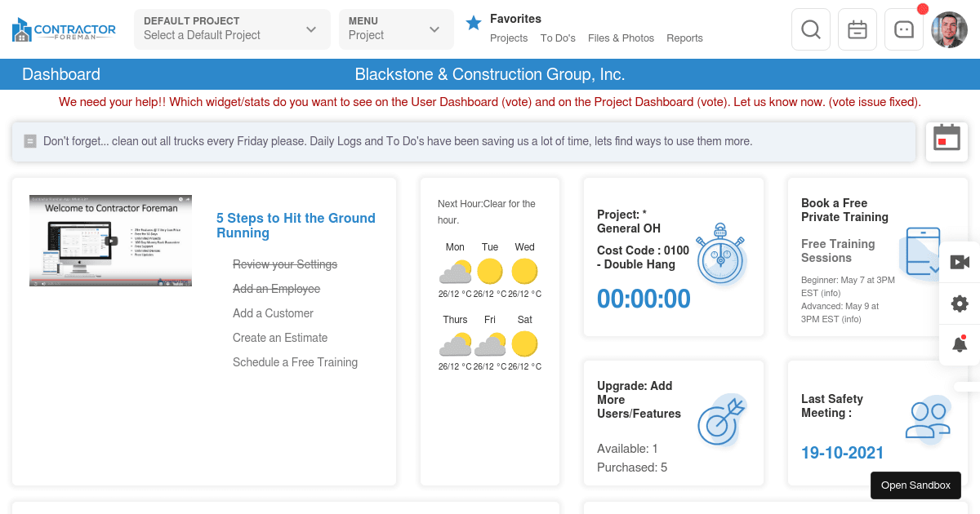The height and width of the screenshot is (514, 980).
Task: Play the Welcome to Contractor Foreman video
Action: point(111,241)
